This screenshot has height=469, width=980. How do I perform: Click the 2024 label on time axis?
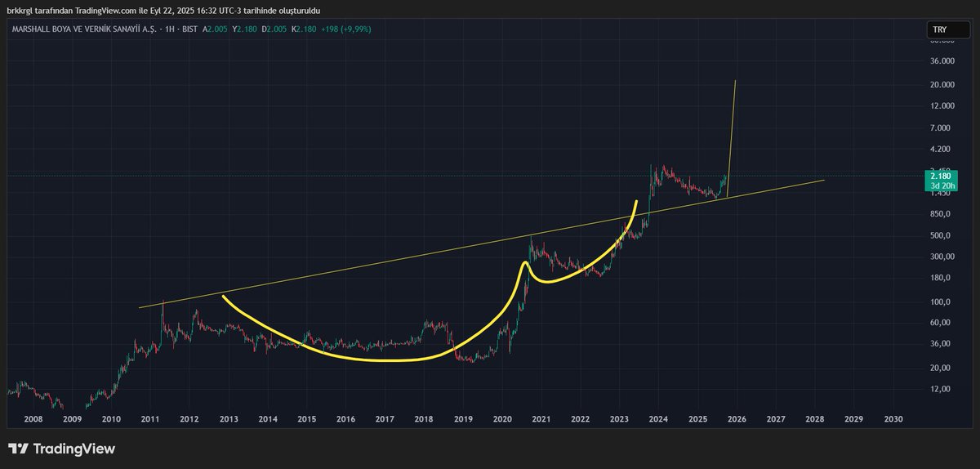pos(658,418)
